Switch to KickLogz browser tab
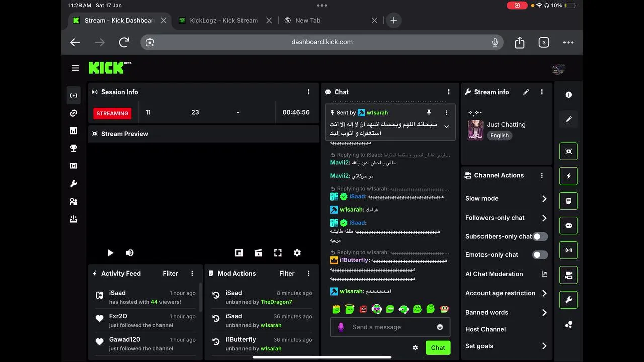This screenshot has height=362, width=644. pos(224,20)
